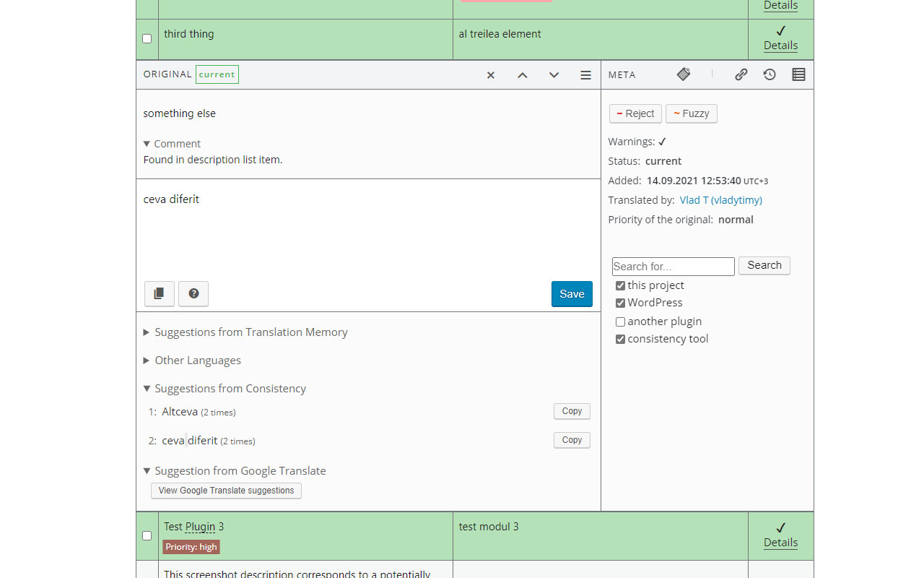The width and height of the screenshot is (924, 578).
Task: Click the clipboard icon in META header
Action: (x=684, y=74)
